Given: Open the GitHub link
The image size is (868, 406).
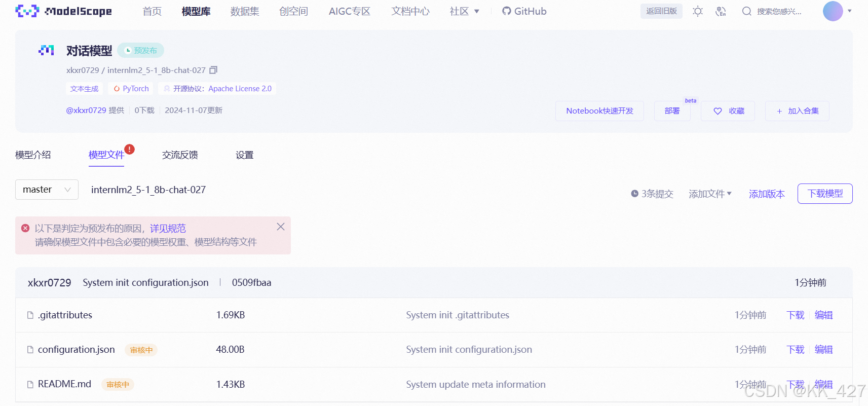Looking at the screenshot, I should pos(524,11).
